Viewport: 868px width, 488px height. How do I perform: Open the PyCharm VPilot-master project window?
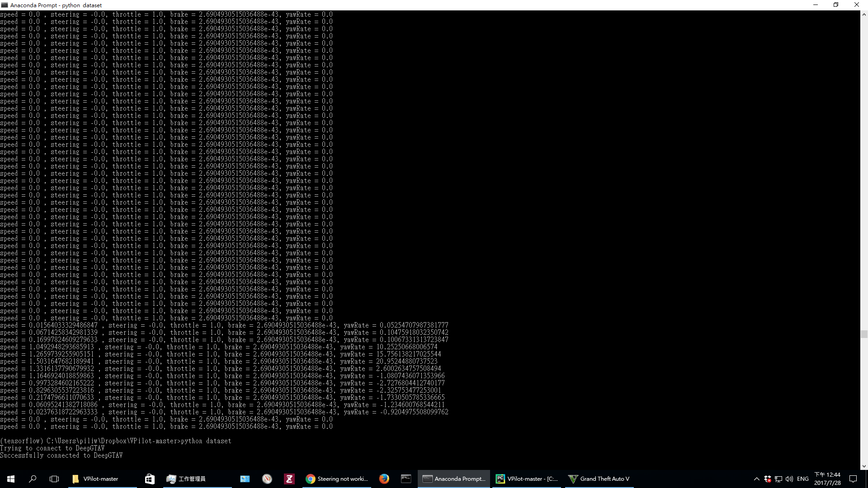pyautogui.click(x=527, y=479)
